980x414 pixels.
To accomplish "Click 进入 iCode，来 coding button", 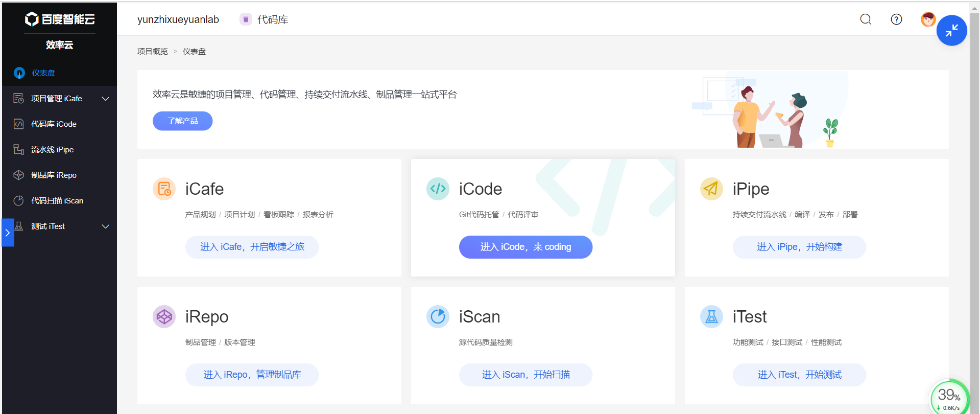I will (x=525, y=247).
